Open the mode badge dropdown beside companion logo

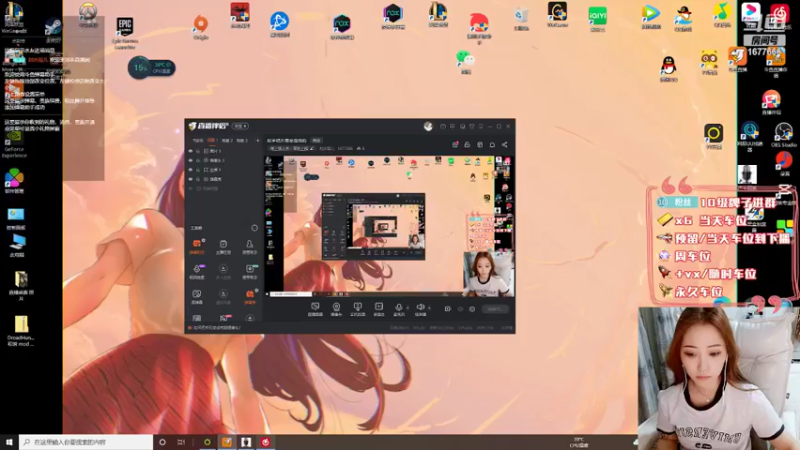pyautogui.click(x=240, y=126)
